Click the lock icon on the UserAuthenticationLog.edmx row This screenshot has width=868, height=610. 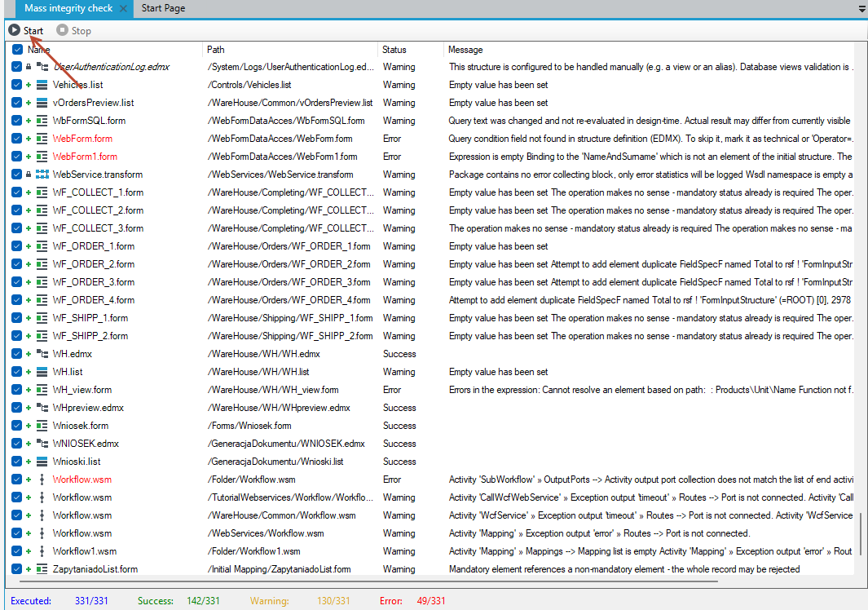[29, 67]
